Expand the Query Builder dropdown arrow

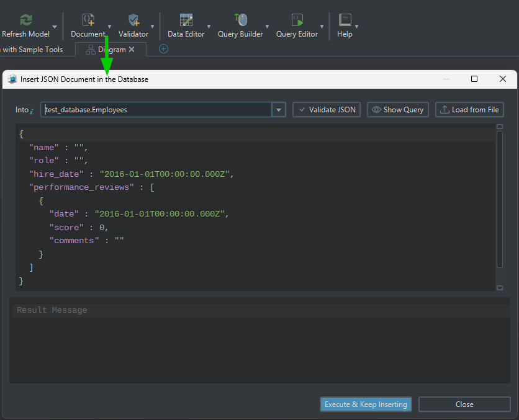(267, 27)
